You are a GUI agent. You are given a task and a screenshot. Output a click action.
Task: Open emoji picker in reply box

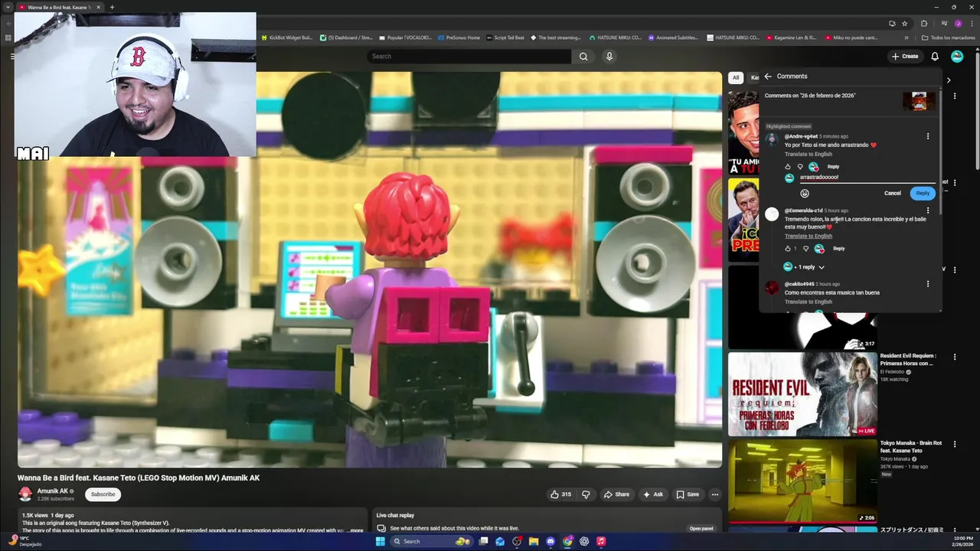pyautogui.click(x=805, y=193)
